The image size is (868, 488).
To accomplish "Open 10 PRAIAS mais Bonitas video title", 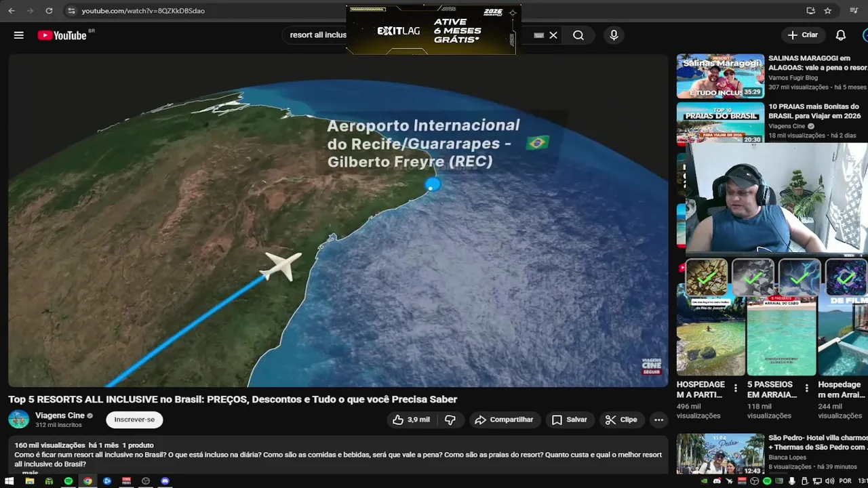I will pyautogui.click(x=814, y=111).
